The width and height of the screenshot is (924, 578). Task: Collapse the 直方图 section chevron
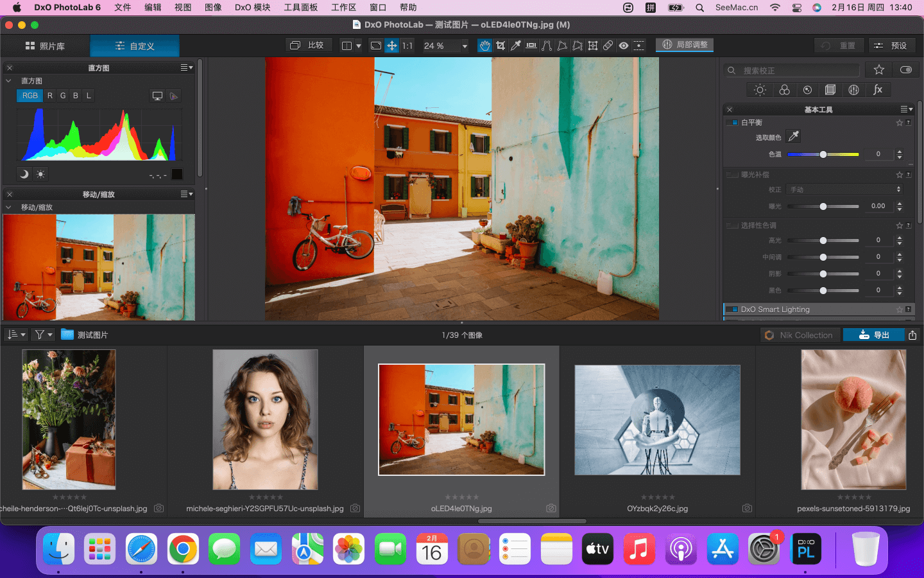pyautogui.click(x=9, y=81)
